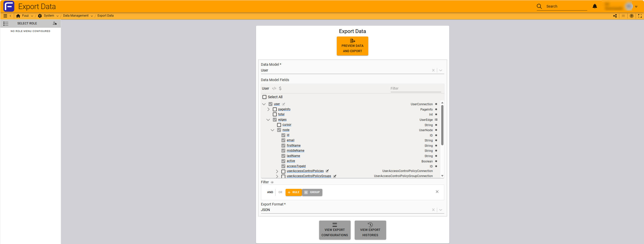
Task: Click the notification bell icon
Action: click(x=595, y=6)
